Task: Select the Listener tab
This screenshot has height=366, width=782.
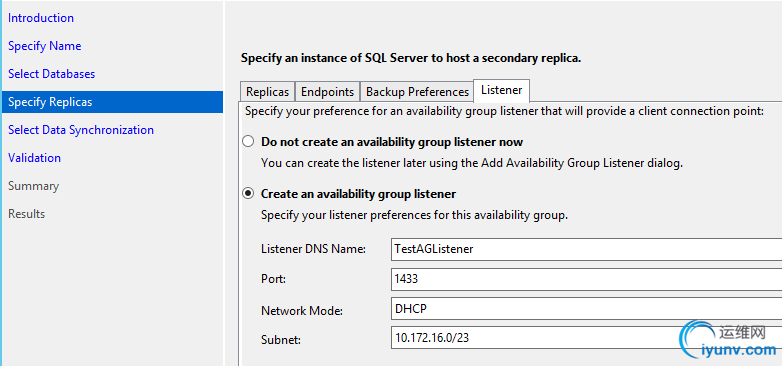Action: coord(501,90)
